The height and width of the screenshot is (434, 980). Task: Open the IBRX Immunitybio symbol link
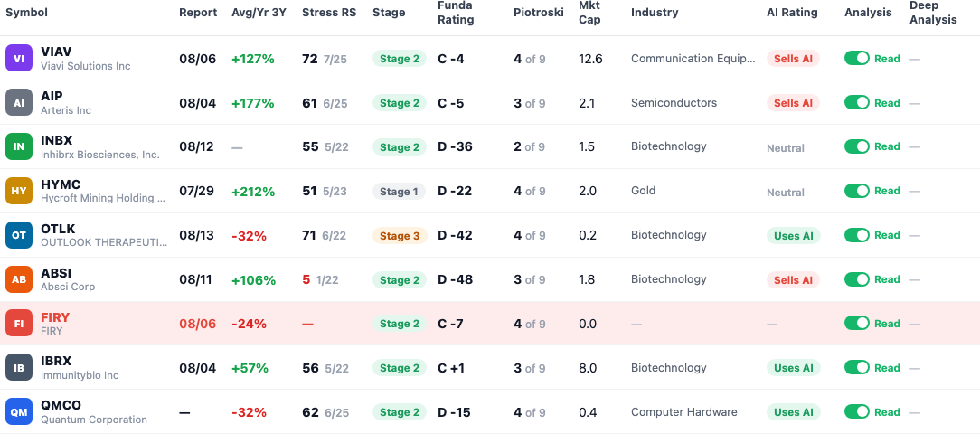coord(80,368)
